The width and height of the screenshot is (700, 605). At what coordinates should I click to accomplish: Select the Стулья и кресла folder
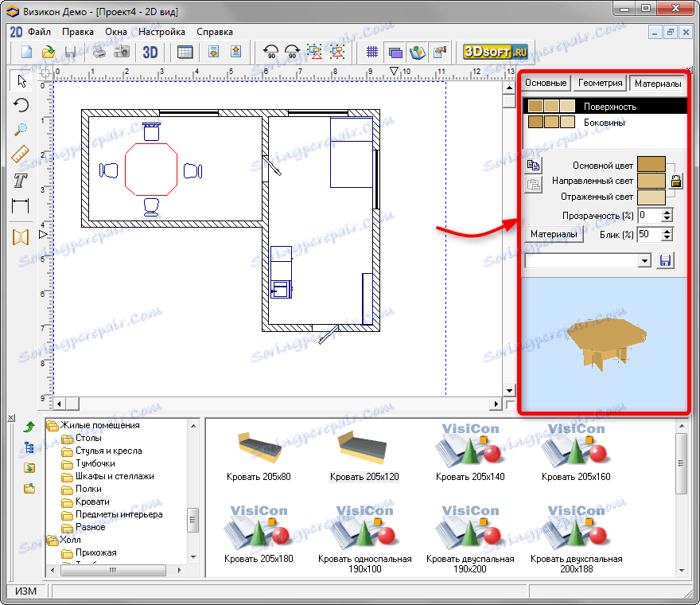pos(108,451)
